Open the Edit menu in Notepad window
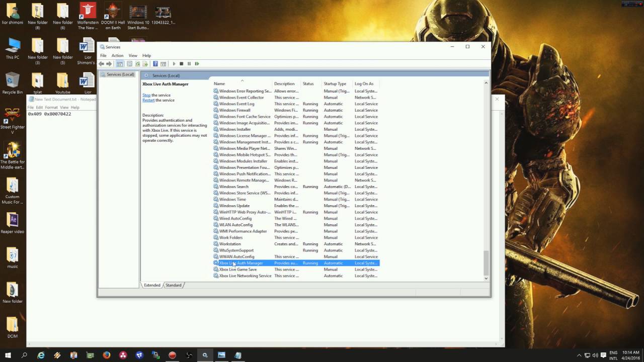 39,108
